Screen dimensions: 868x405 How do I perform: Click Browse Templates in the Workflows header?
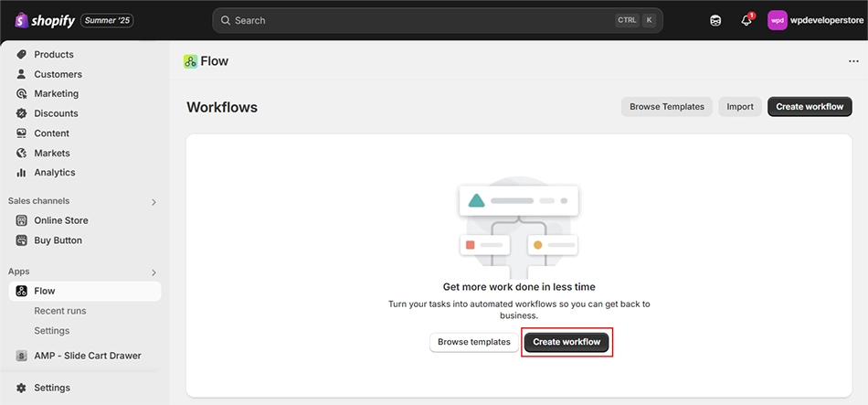click(x=666, y=106)
